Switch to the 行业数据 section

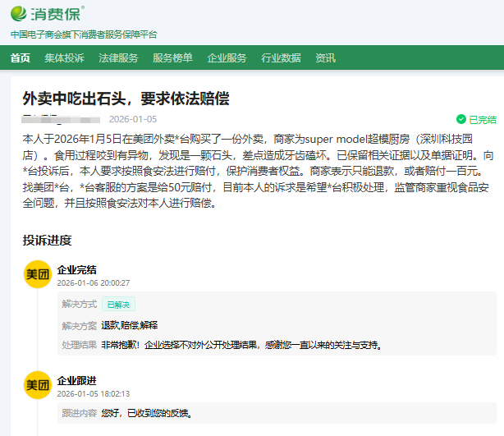(281, 58)
